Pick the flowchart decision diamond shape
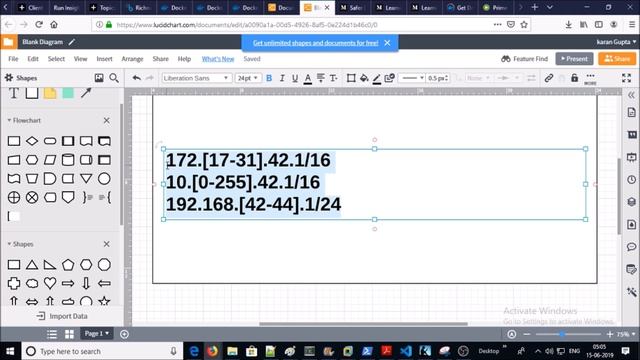The height and width of the screenshot is (360, 640). pos(32,141)
